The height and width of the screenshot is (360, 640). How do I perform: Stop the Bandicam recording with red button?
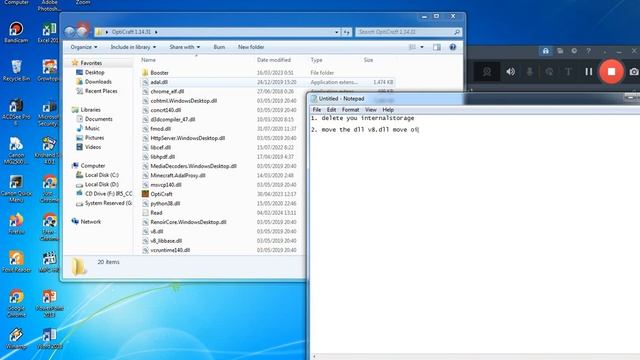pyautogui.click(x=611, y=72)
